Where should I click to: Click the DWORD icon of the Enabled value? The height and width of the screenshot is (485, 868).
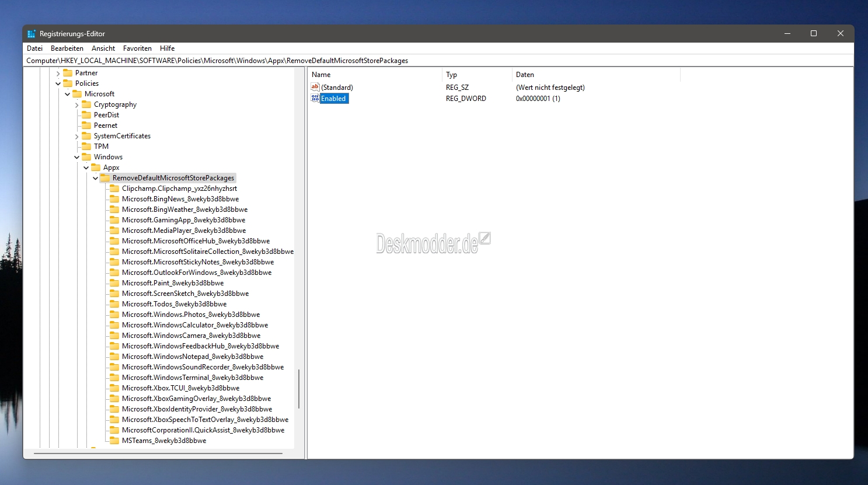point(315,98)
